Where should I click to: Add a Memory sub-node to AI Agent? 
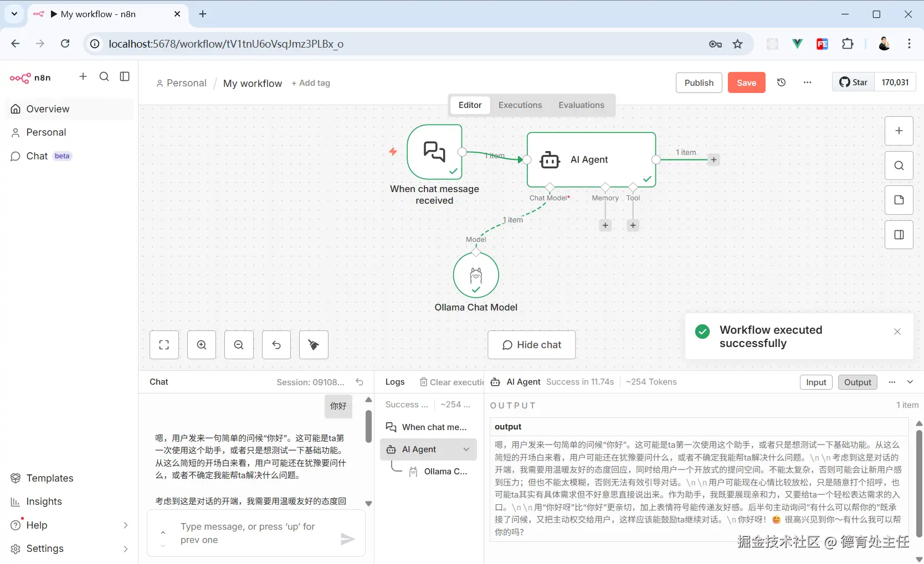(605, 225)
